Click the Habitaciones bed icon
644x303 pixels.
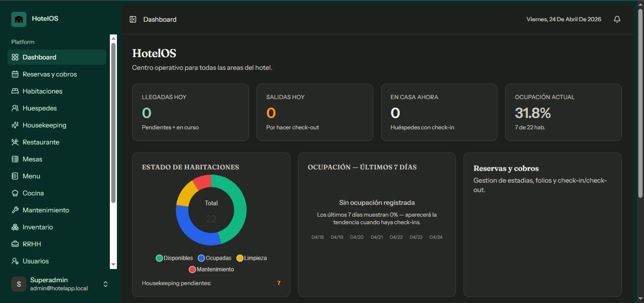[15, 91]
